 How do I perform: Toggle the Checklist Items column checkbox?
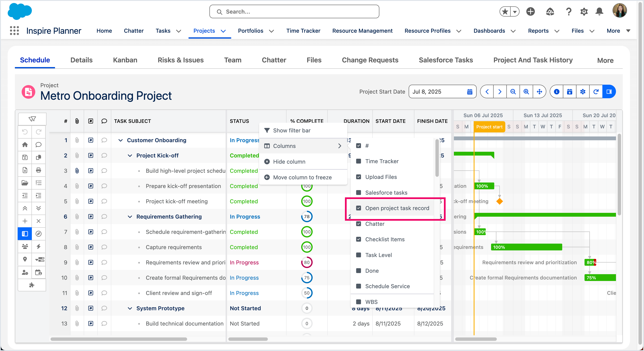pyautogui.click(x=359, y=239)
